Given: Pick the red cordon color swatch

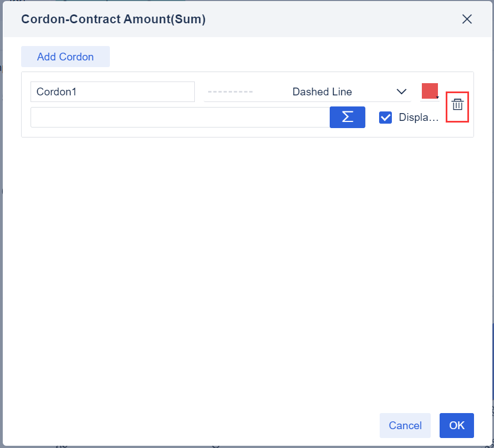Looking at the screenshot, I should (429, 91).
